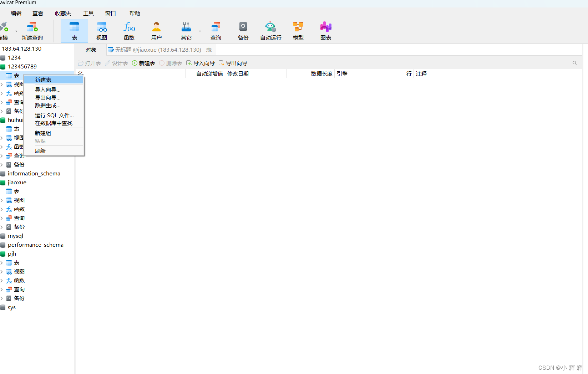Expand the 备份 node under pjh
The height and width of the screenshot is (374, 588).
2,298
